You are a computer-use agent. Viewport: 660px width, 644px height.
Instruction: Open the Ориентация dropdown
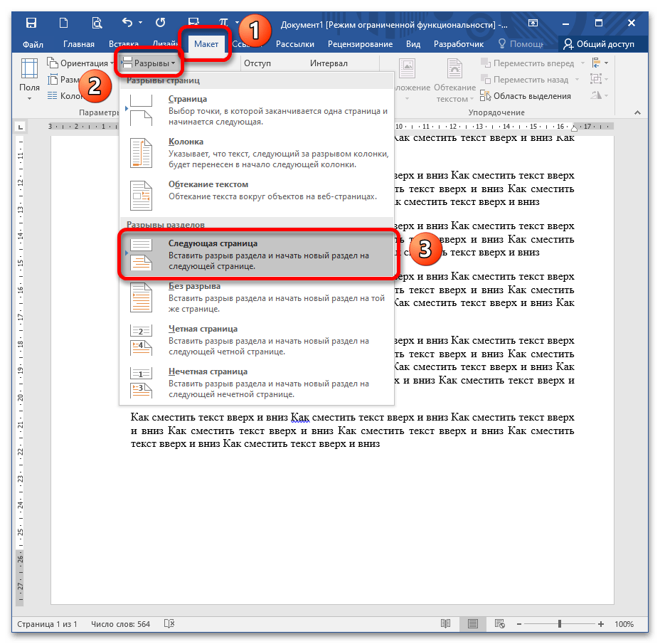click(x=80, y=63)
